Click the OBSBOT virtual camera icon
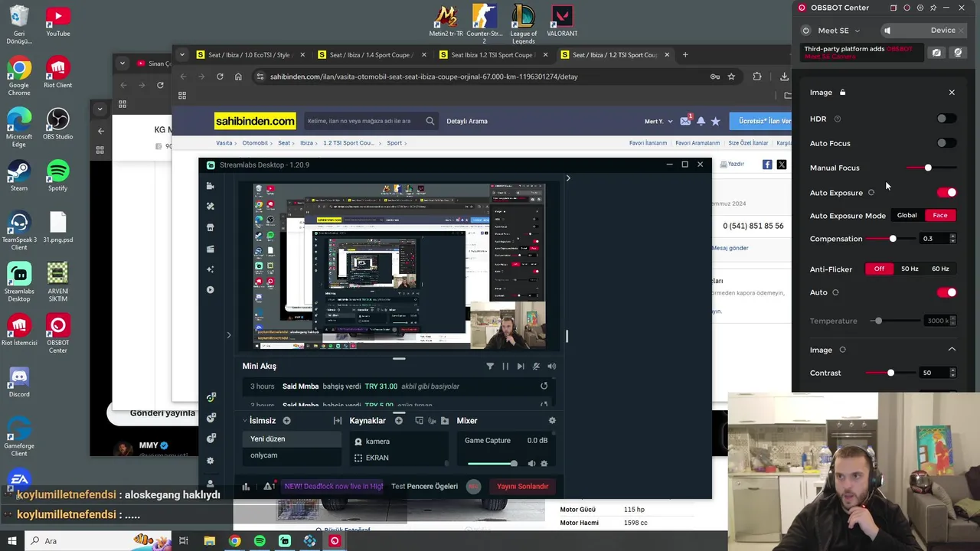This screenshot has height=551, width=980. point(936,53)
